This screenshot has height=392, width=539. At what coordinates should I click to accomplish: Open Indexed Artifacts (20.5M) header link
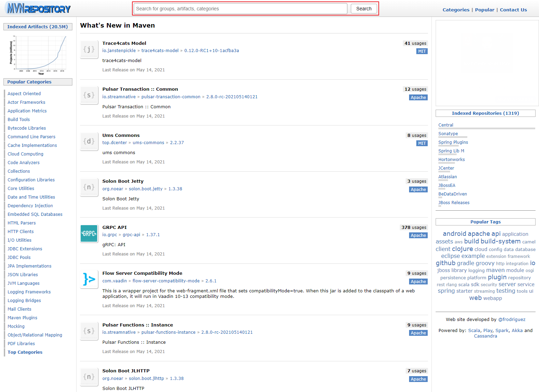tap(38, 27)
